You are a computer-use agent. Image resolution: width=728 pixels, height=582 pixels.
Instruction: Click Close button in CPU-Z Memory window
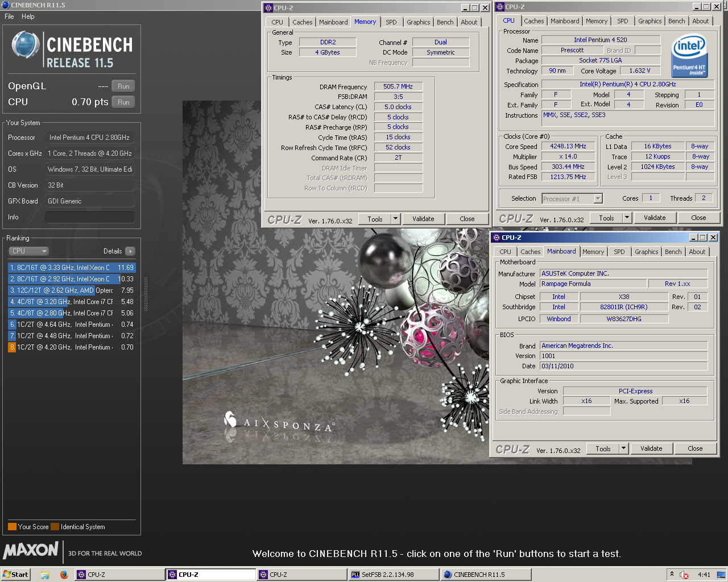[467, 219]
